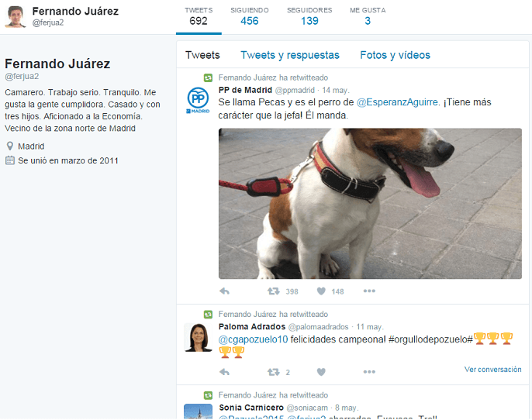Reply to the PP de Madrid tweet
532x420 pixels.
pos(225,291)
